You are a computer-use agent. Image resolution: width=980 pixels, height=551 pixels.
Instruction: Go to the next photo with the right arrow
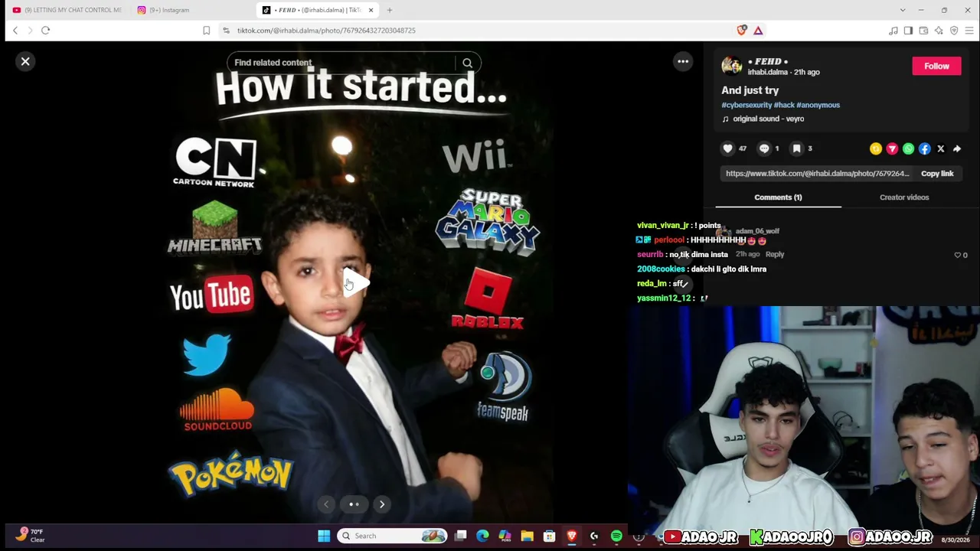[382, 504]
